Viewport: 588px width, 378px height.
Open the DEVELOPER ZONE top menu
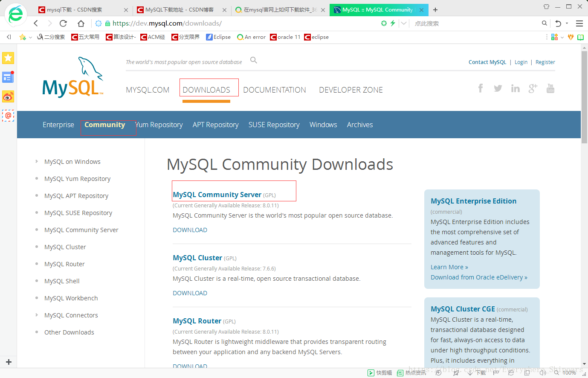(351, 90)
